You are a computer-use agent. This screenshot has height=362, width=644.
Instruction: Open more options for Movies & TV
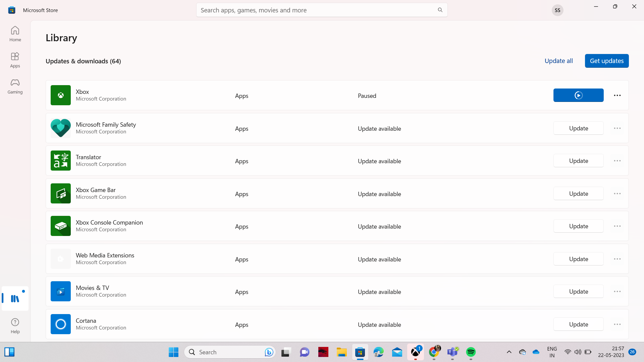617,292
